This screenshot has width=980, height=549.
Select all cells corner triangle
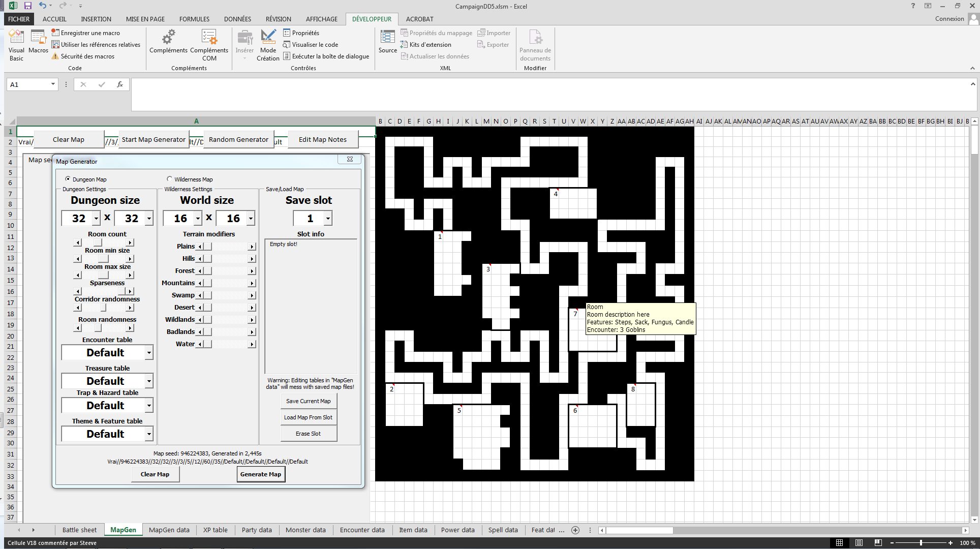pos(11,121)
